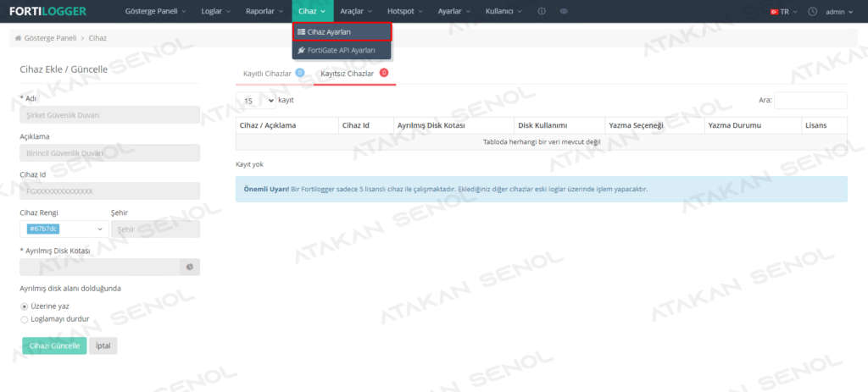Click 'Tabloda herhangi bir veri mevcut değil' text
The width and height of the screenshot is (868, 392).
(x=542, y=142)
